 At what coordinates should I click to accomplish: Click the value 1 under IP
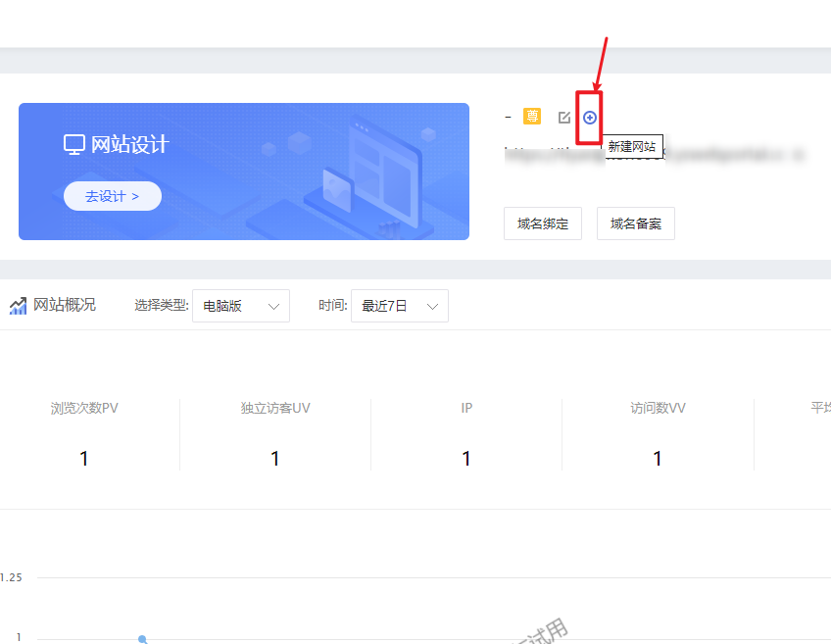click(465, 459)
